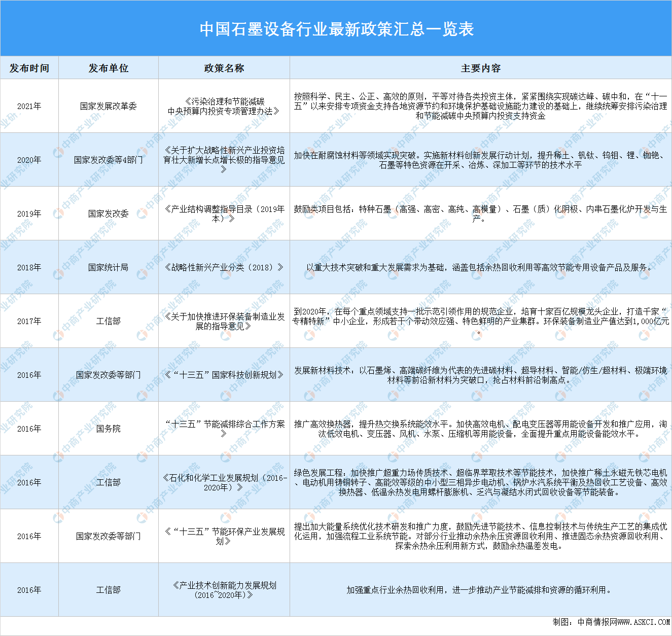Select the 国家发改委等4部门 cell

pos(109,160)
